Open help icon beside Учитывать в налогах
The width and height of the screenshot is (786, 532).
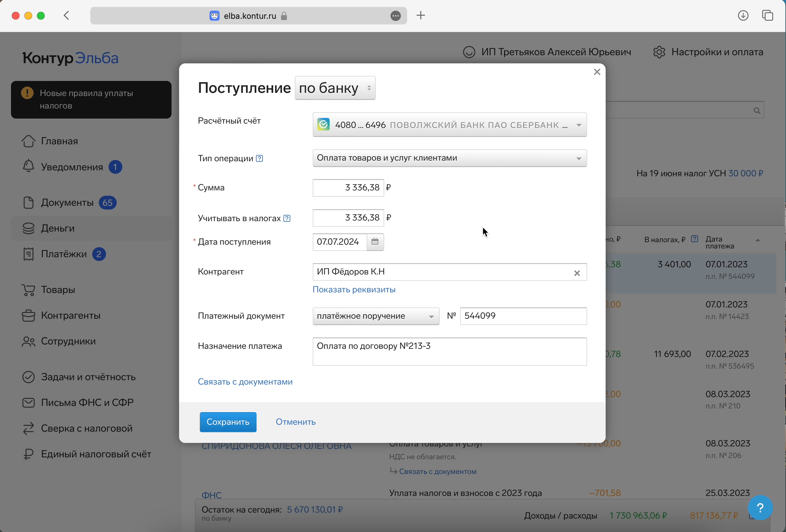[287, 219]
